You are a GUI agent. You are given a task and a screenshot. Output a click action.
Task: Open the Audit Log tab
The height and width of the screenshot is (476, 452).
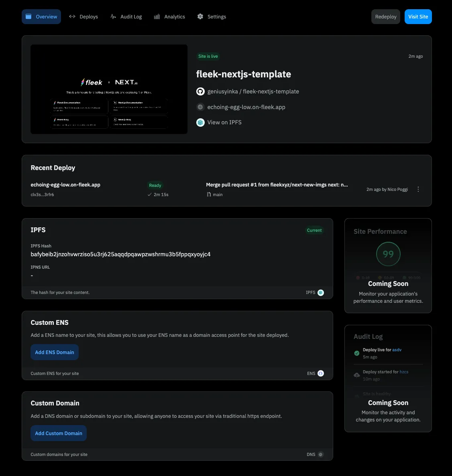[x=126, y=17]
